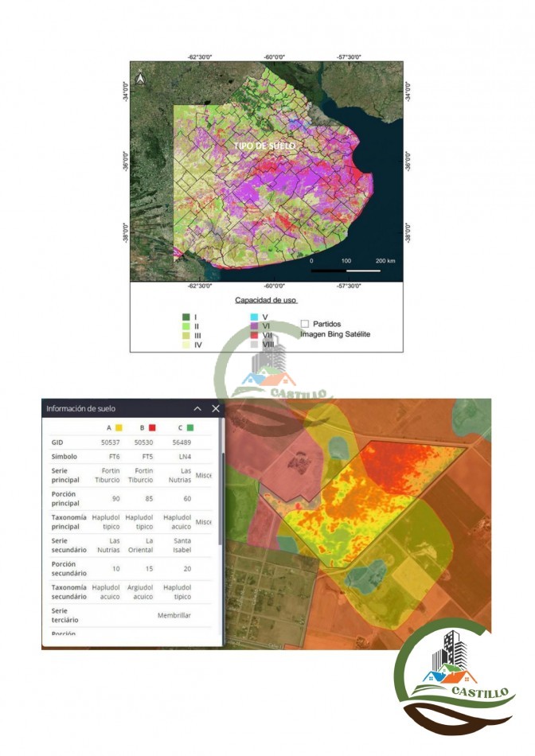Screen dimensions: 535x756
Task: Select GID value 50537 in table
Action: [x=109, y=442]
